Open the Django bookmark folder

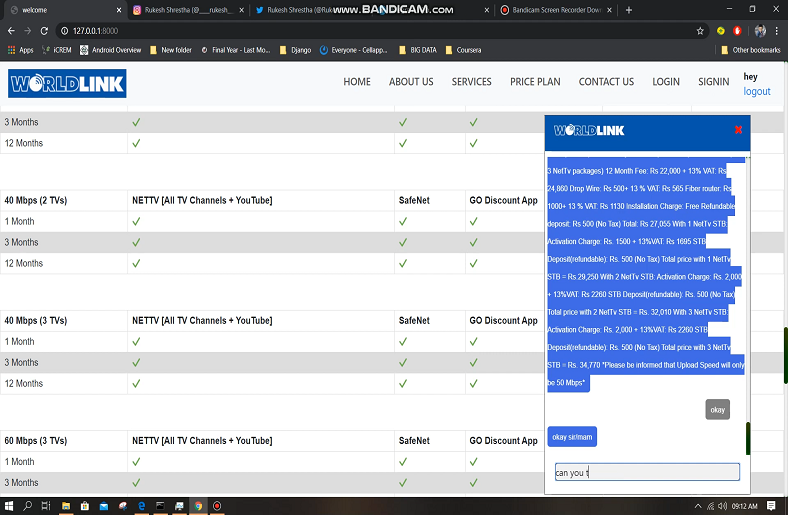pos(295,50)
